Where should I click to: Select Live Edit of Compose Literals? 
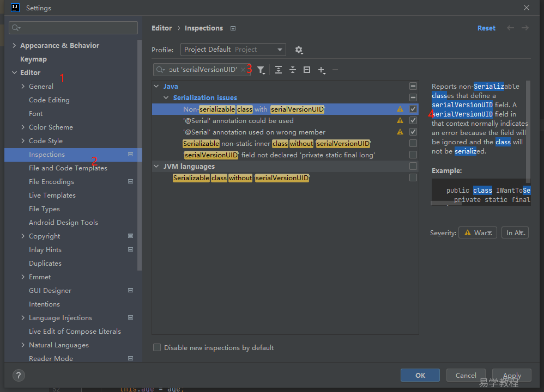click(x=75, y=332)
